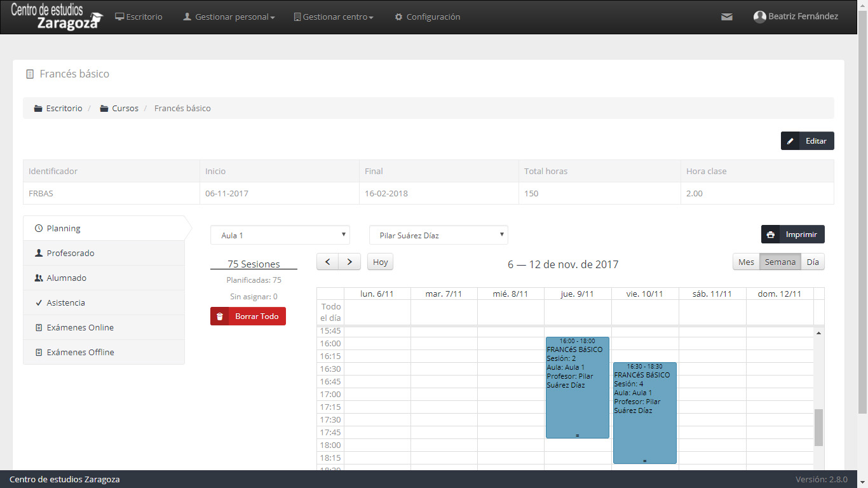
Task: Click the Planificadas: 75 text
Action: click(x=254, y=280)
